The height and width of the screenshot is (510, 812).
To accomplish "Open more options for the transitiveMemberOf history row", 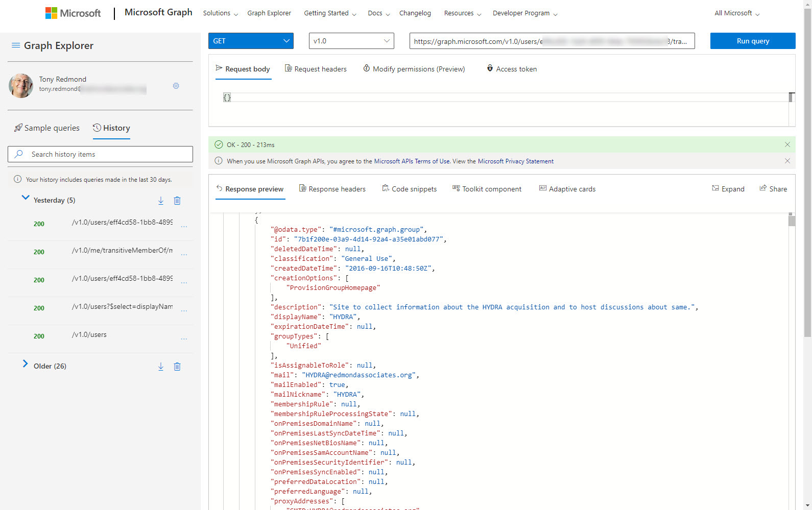I will click(184, 254).
